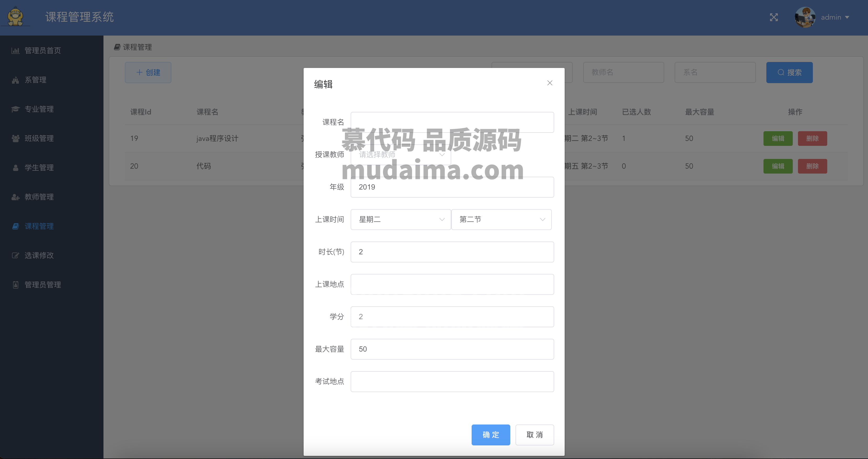Focus the 教师名 search field

[x=623, y=72]
